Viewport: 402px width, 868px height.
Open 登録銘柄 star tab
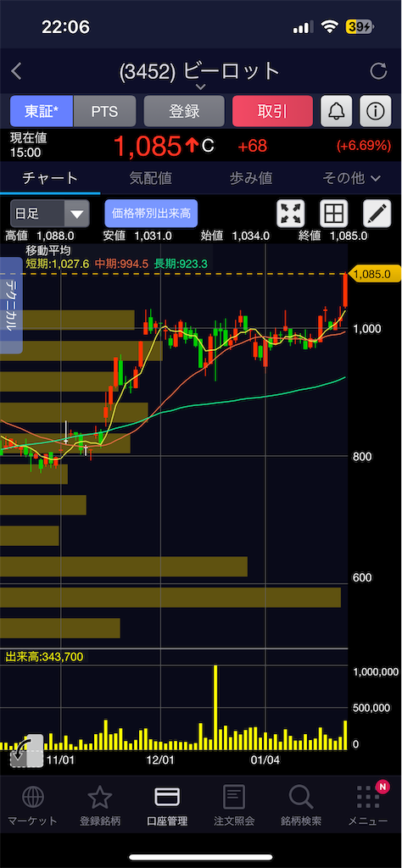click(100, 805)
